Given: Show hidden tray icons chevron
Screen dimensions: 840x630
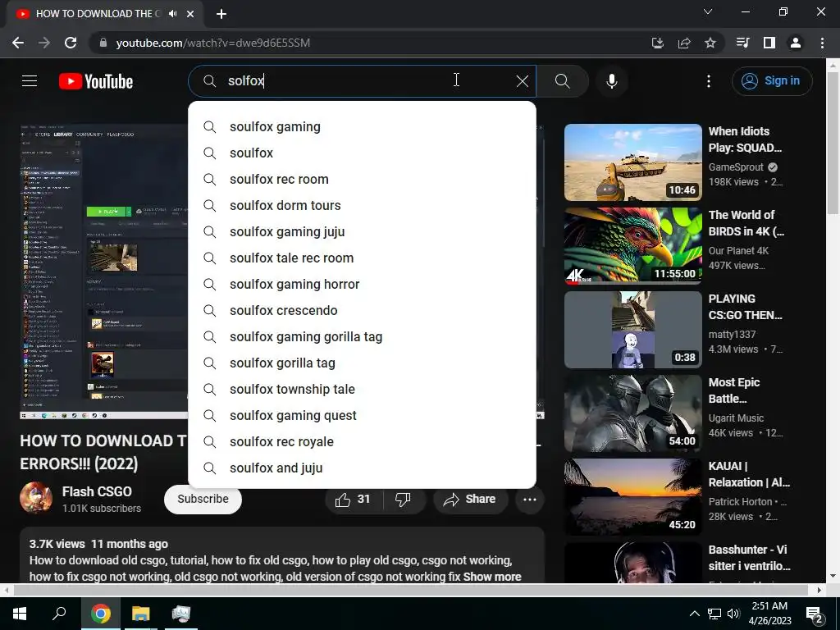Looking at the screenshot, I should click(x=694, y=614).
